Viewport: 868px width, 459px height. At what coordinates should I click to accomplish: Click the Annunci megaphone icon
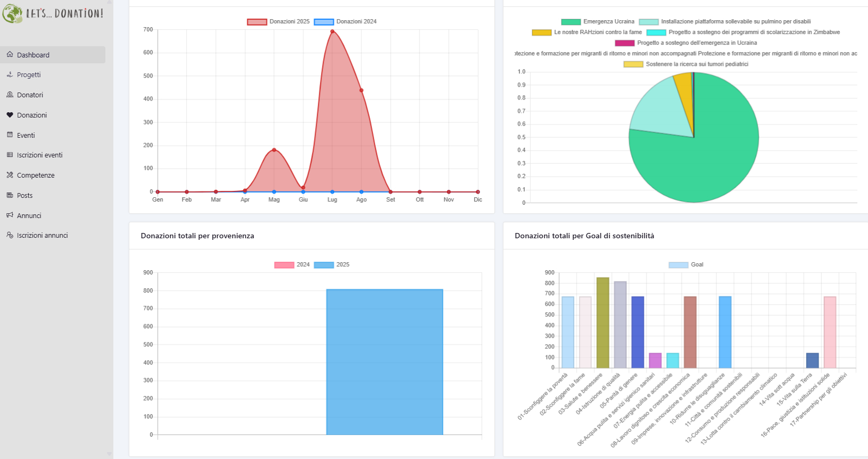[10, 215]
